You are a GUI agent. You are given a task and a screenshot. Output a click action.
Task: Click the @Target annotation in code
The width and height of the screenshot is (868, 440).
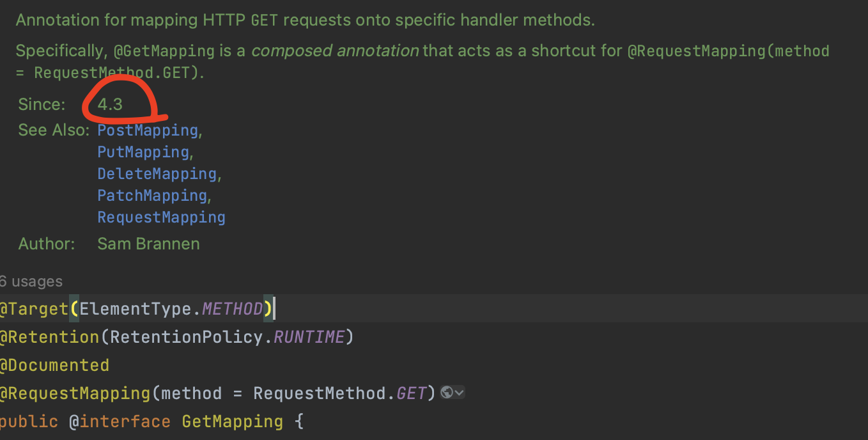[x=34, y=309]
